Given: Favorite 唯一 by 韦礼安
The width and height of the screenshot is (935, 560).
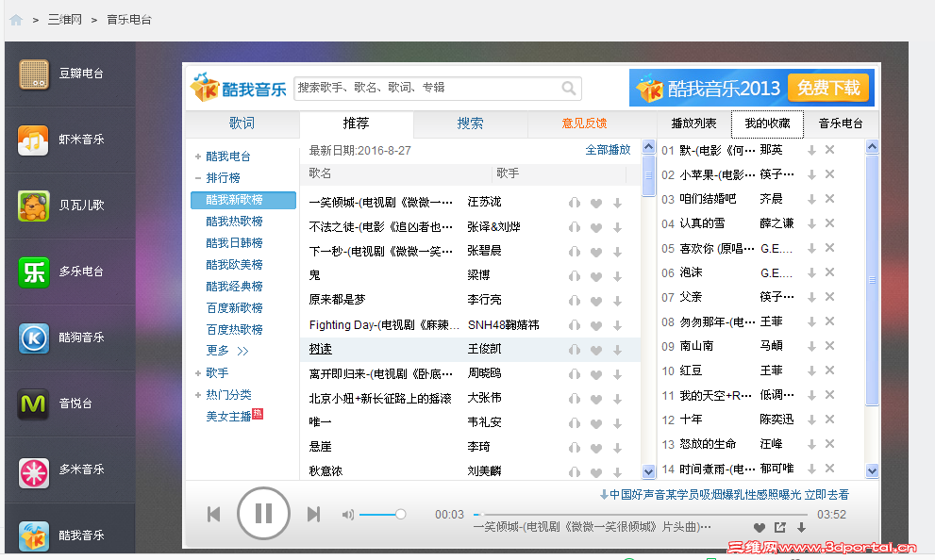Looking at the screenshot, I should [595, 423].
